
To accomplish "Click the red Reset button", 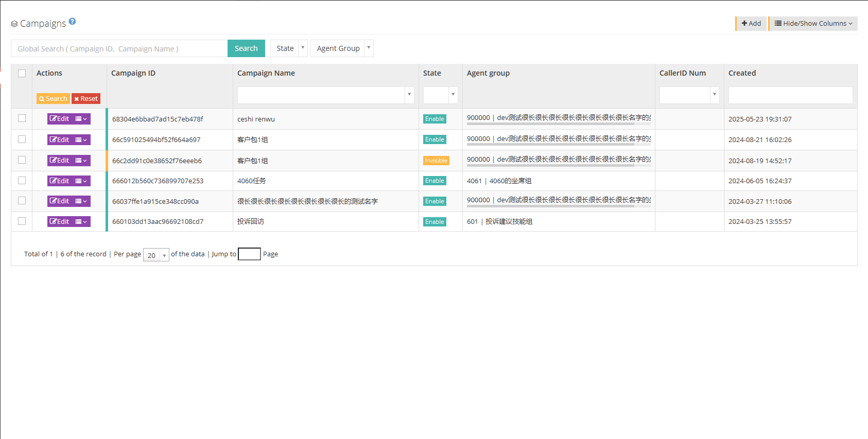I will [86, 98].
